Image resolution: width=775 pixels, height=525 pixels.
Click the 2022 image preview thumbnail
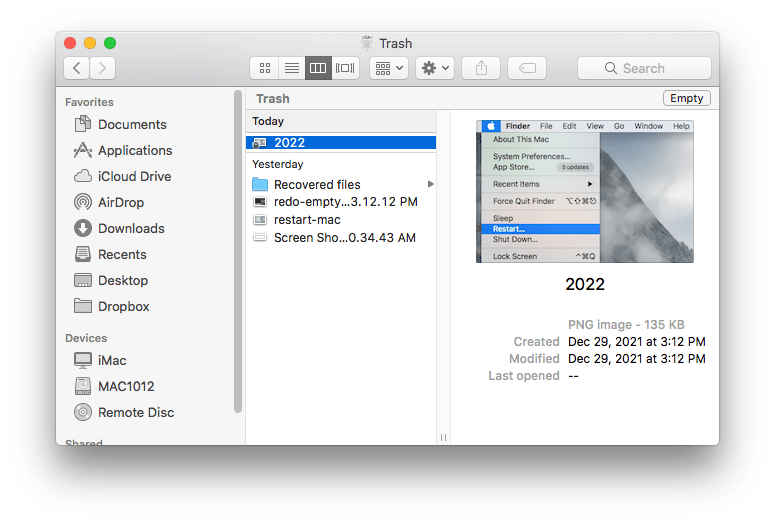pyautogui.click(x=585, y=191)
